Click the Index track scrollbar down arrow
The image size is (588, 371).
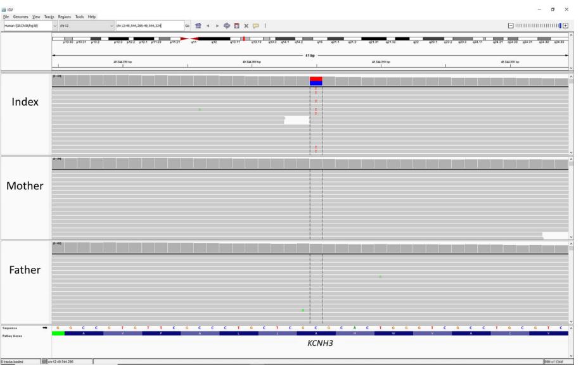coord(571,153)
